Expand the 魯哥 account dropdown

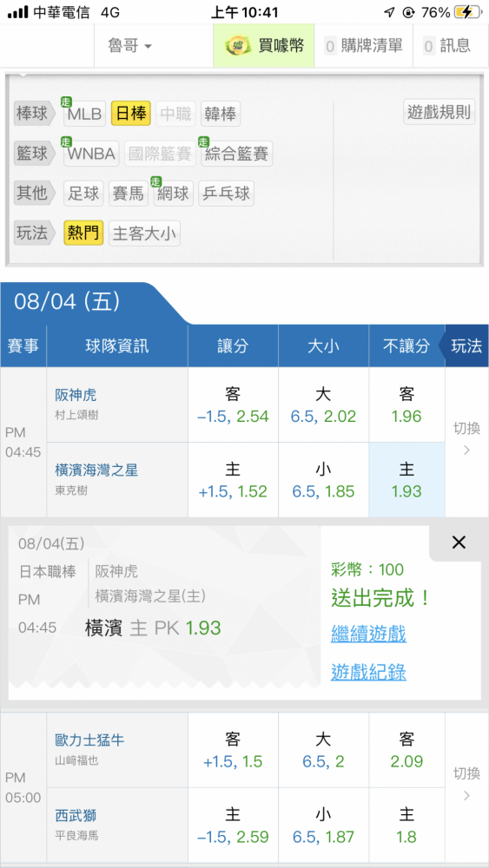click(129, 45)
